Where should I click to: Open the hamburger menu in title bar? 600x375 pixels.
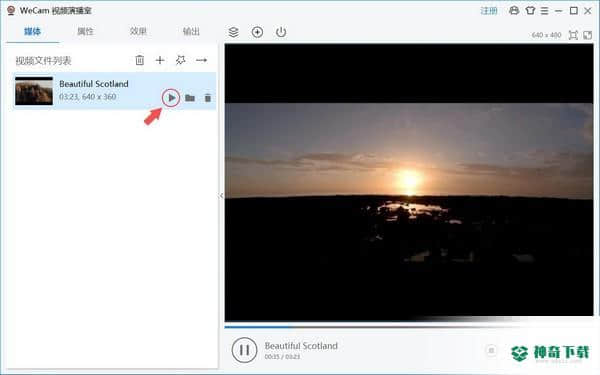(545, 11)
